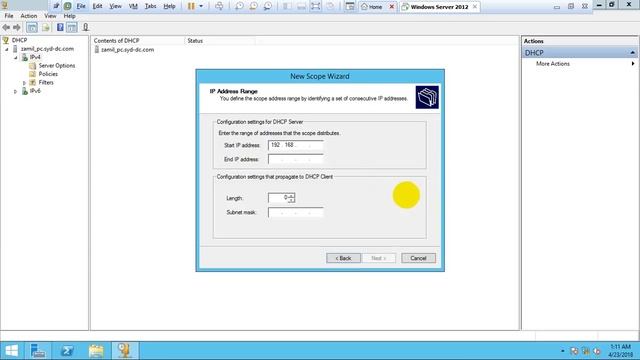The image size is (640, 360).
Task: Open Server Manager from the taskbar
Action: pyautogui.click(x=38, y=351)
